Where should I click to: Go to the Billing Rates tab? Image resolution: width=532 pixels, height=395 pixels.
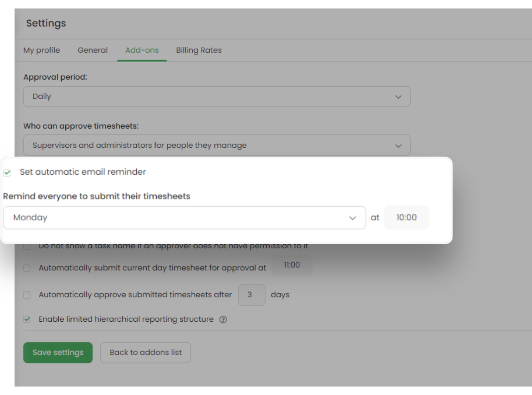point(199,50)
